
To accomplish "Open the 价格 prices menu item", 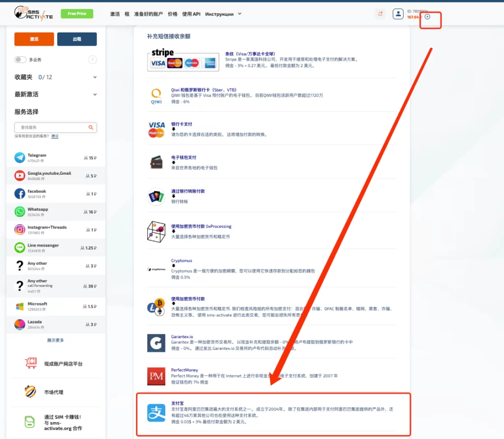I will 173,14.
